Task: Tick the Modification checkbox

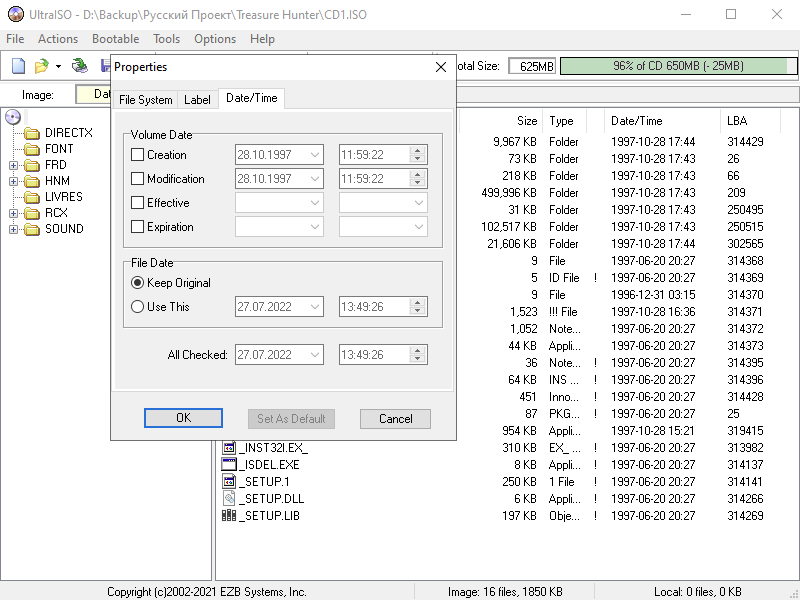Action: (x=138, y=179)
